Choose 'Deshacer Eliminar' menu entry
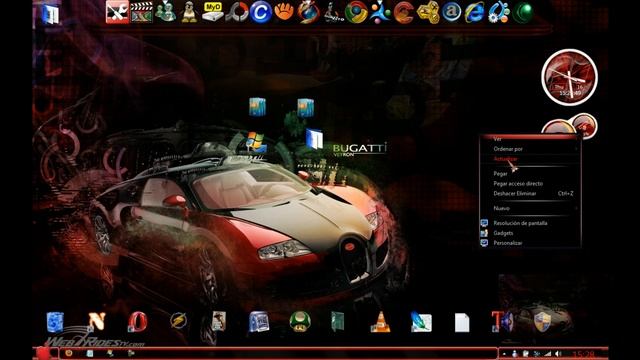The width and height of the screenshot is (640, 360). [x=515, y=193]
